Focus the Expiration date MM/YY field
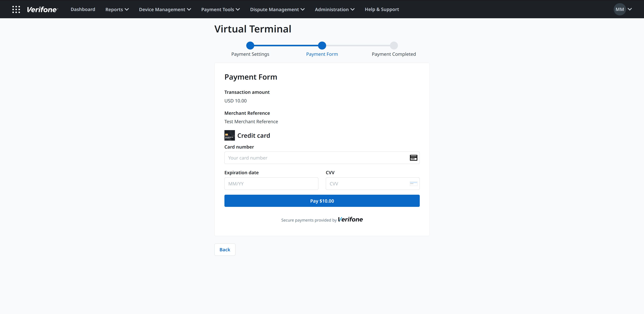 pyautogui.click(x=271, y=184)
